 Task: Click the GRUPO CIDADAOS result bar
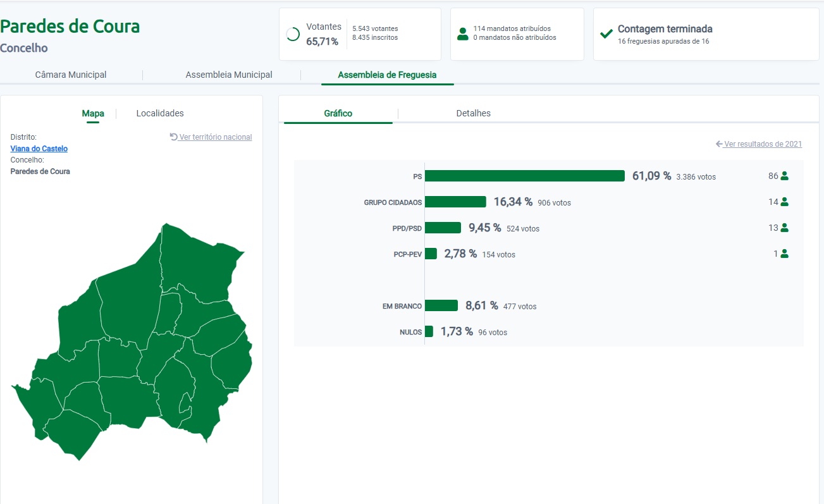pos(455,202)
